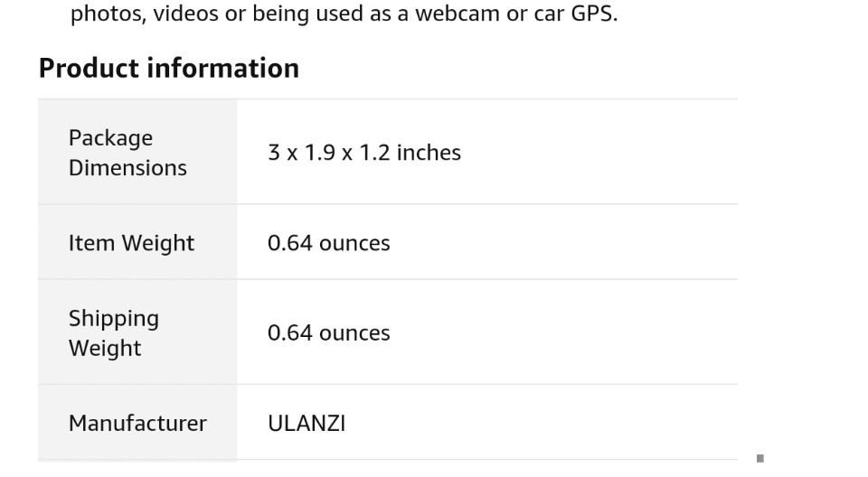The height and width of the screenshot is (477, 868).
Task: Click the 0.64 ounces Shipping Weight value
Action: [328, 332]
